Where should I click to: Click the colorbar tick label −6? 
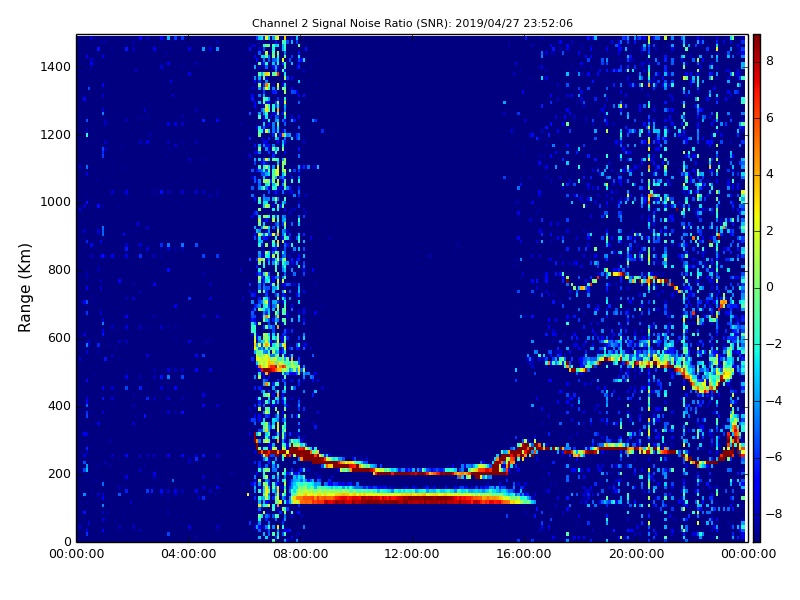click(x=774, y=457)
